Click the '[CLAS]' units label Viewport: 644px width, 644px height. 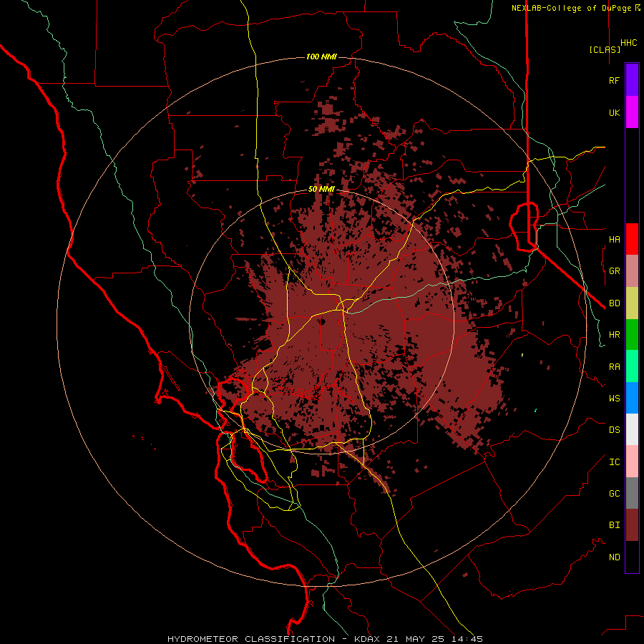click(x=605, y=49)
